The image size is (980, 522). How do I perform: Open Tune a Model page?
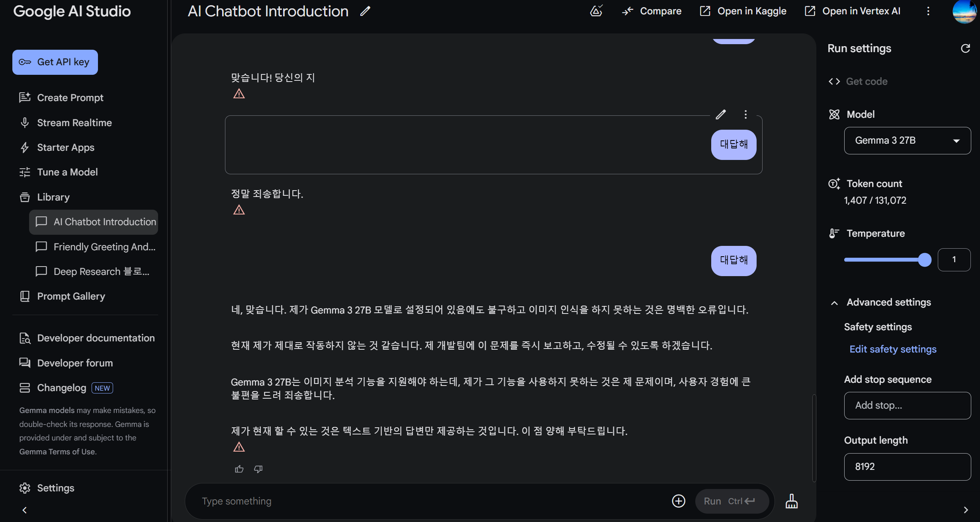point(59,172)
